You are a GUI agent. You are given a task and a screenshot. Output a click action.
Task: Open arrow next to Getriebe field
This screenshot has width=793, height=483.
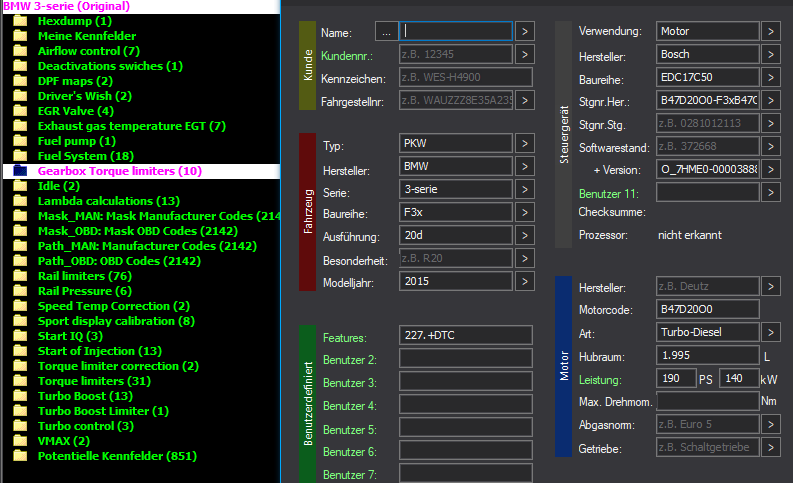[x=771, y=448]
